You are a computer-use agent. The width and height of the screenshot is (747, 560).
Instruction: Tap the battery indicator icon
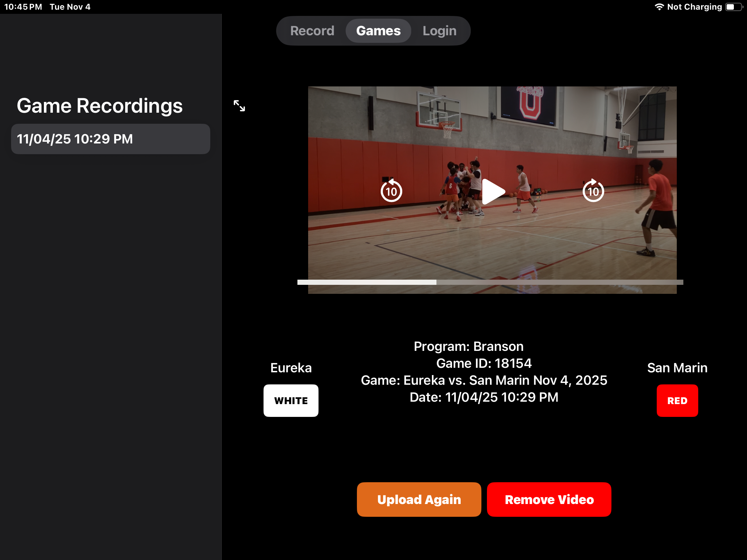(x=734, y=7)
